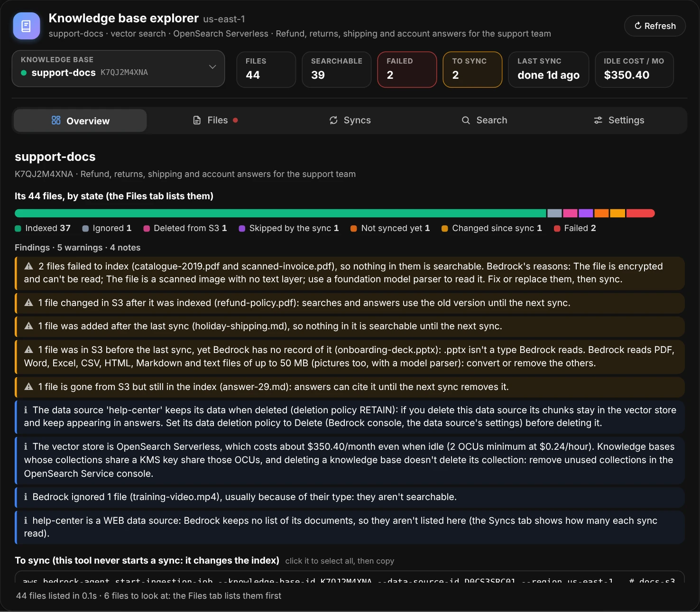Click the warning triangle for holiday-shipping.md finding

[29, 326]
